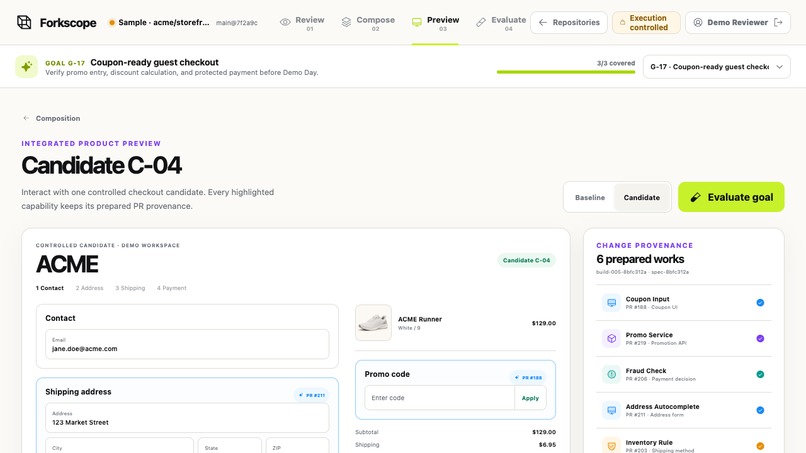Image resolution: width=806 pixels, height=453 pixels.
Task: Click the $129.00 ACME Runner price
Action: point(543,323)
